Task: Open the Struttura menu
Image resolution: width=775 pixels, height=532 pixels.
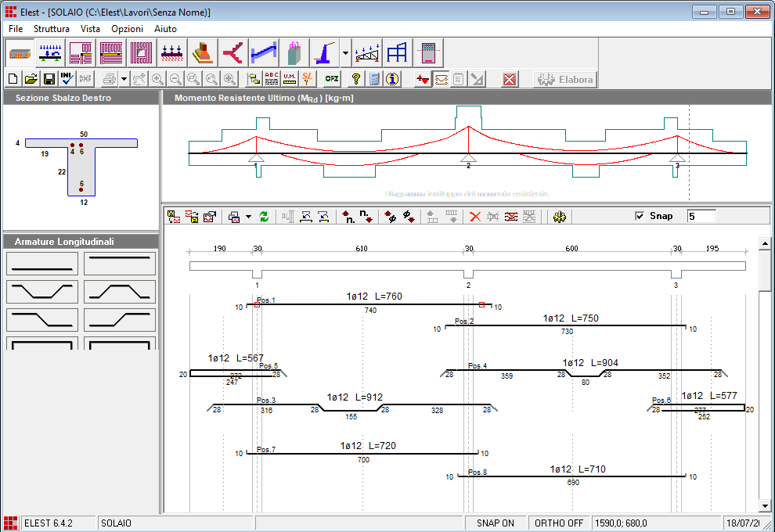Action: pyautogui.click(x=52, y=28)
